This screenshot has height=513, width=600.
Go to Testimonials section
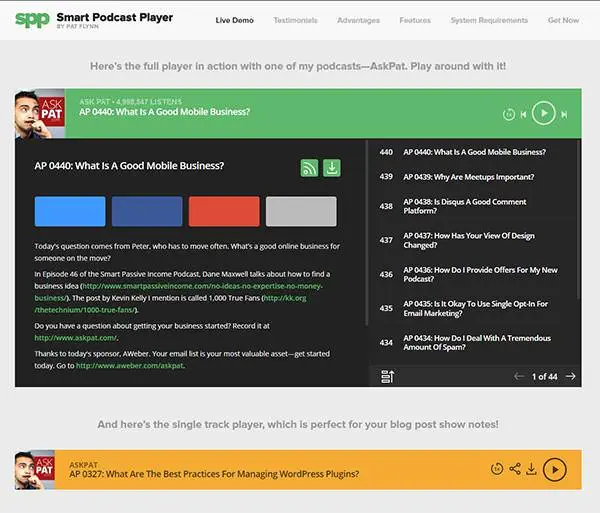tap(295, 20)
